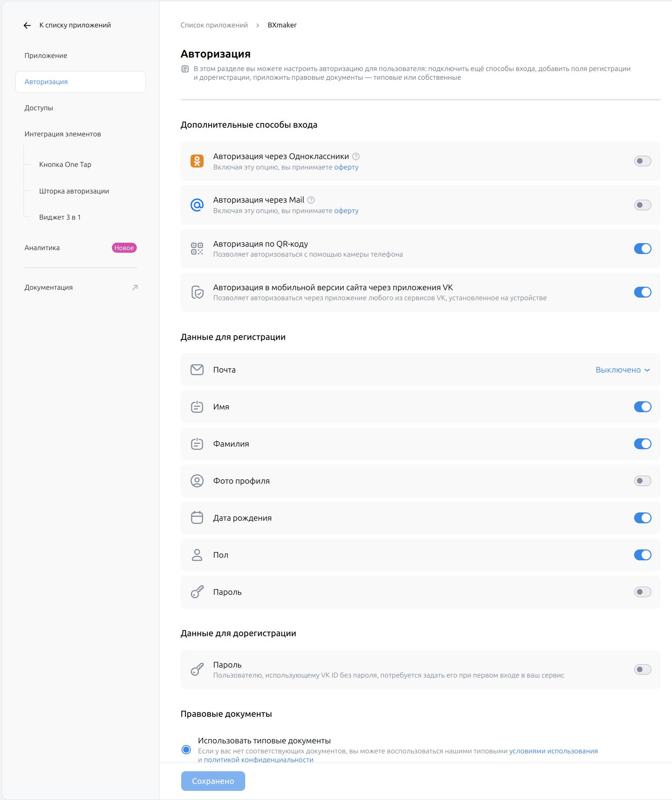Click the shield icon for VK mobile authorization
Viewport: 672px width, 800px height.
coord(197,292)
